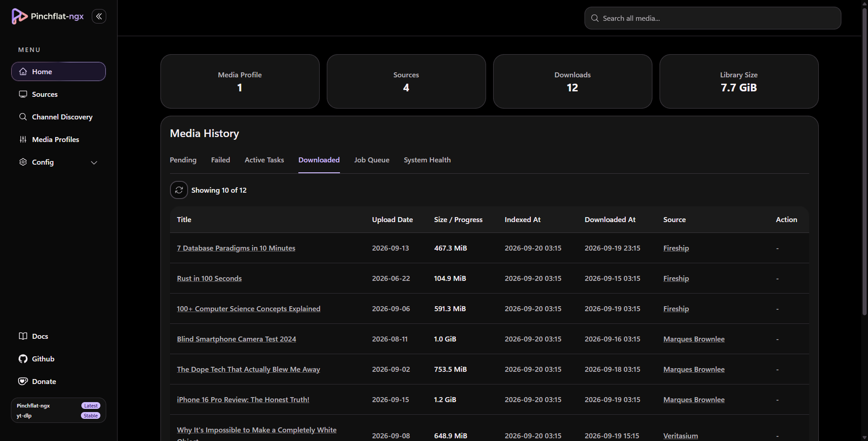Click the Media Profile count card
868x441 pixels.
point(240,81)
